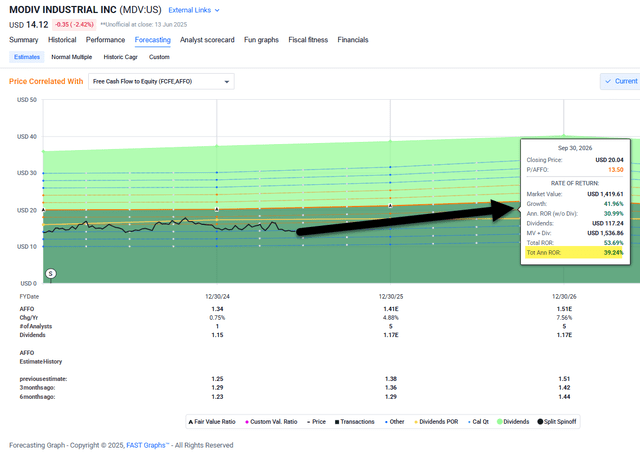The width and height of the screenshot is (640, 453).
Task: Toggle the Current checkbox button
Action: click(620, 81)
